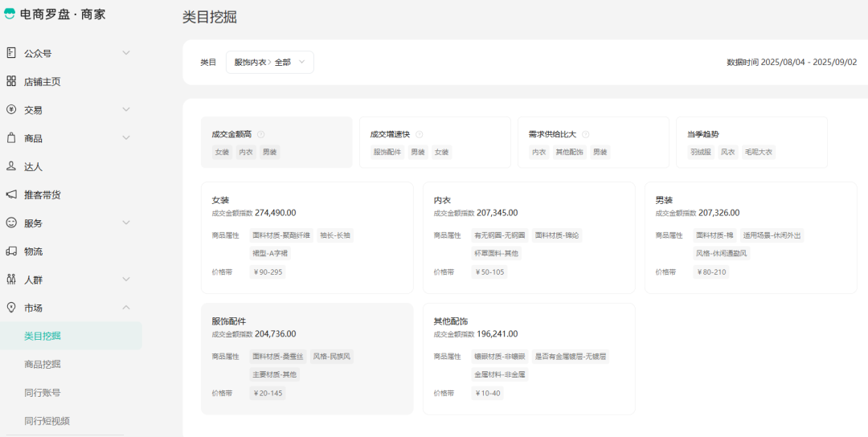Expand the 人群 sidebar menu chevron
Viewport: 868px width, 437px height.
pos(126,280)
